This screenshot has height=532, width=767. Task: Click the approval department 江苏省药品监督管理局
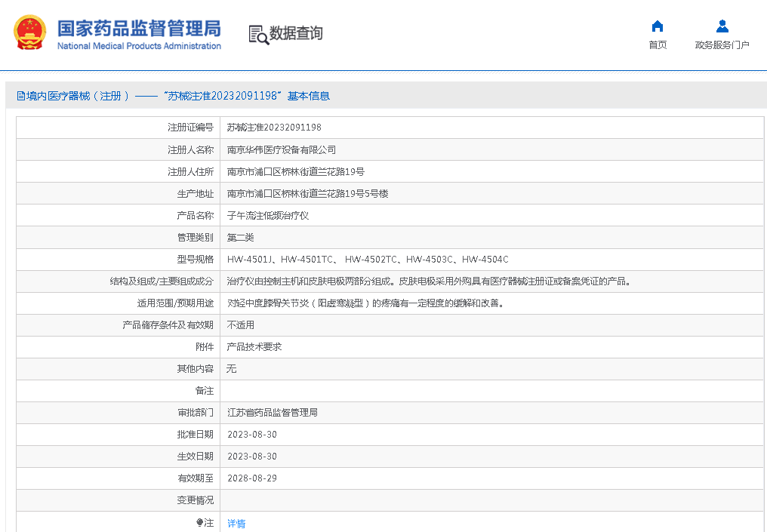coord(273,413)
